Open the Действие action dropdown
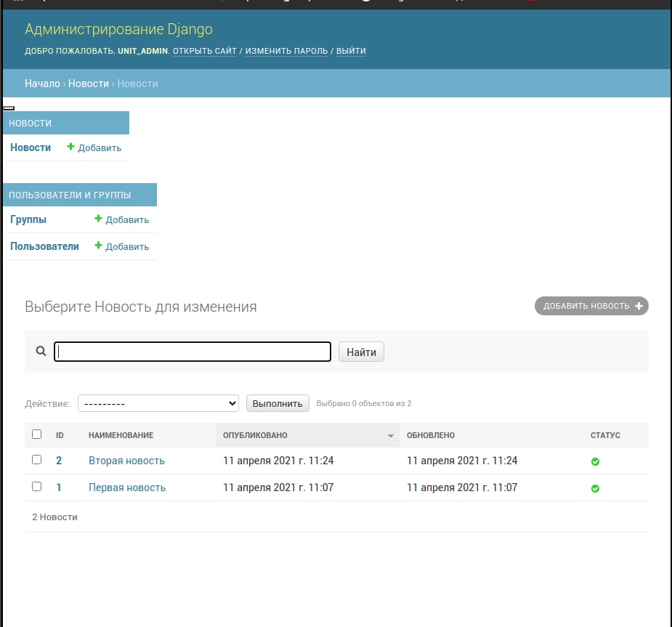This screenshot has width=672, height=627. tap(158, 403)
